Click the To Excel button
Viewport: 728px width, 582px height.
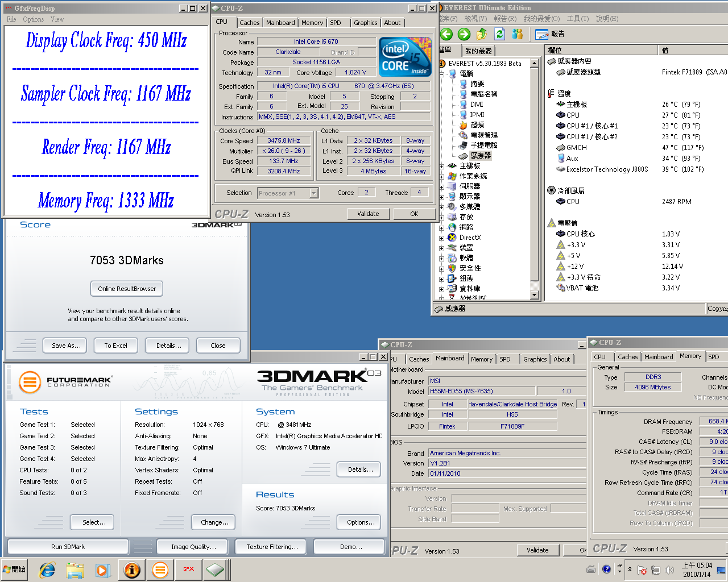click(x=115, y=346)
